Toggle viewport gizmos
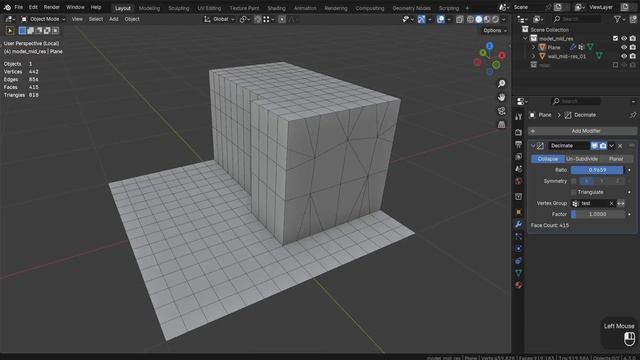Viewport: 640px width, 360px height. (422, 19)
